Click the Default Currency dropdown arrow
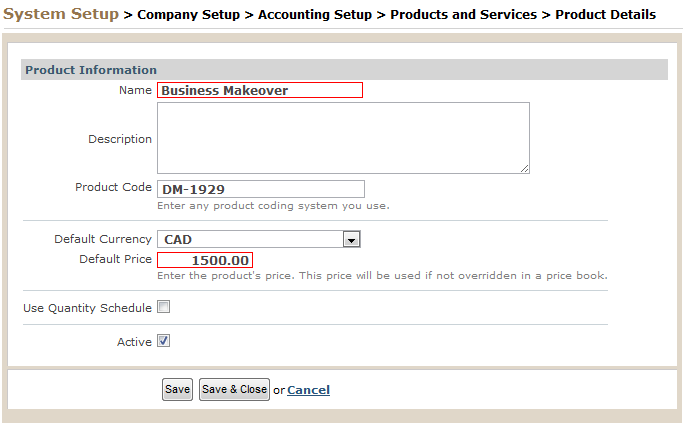Viewport: 683px width, 423px height. 351,239
